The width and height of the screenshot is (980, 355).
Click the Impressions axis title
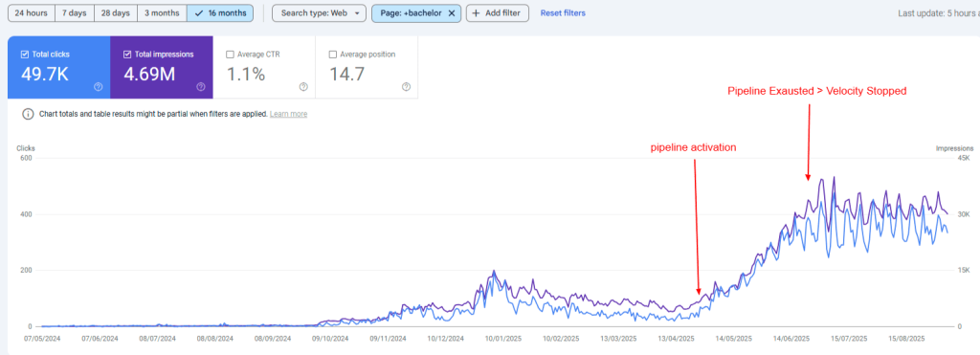click(954, 148)
